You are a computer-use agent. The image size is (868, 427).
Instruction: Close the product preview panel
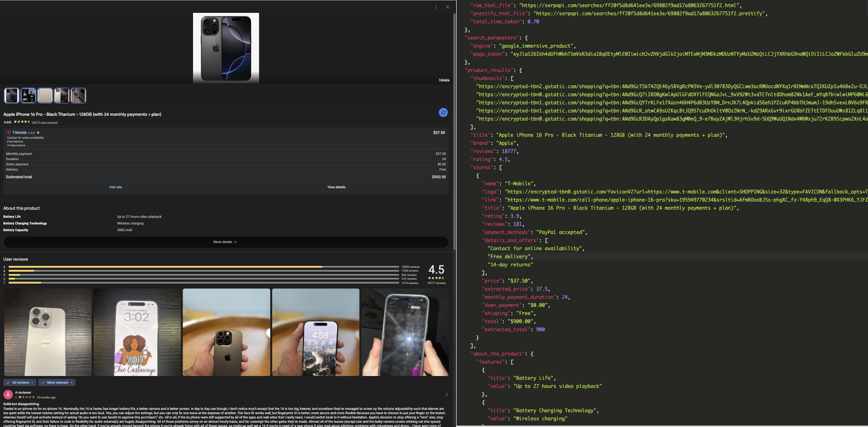click(x=447, y=7)
